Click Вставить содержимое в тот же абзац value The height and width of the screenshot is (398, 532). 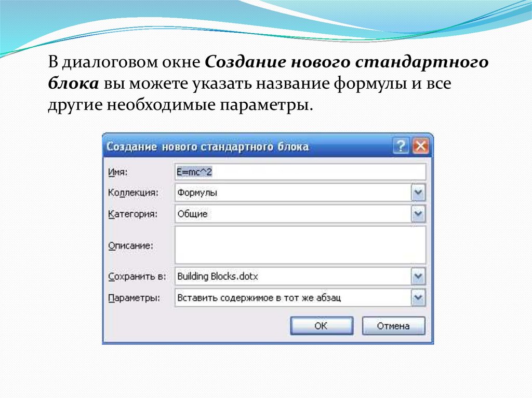tap(259, 298)
